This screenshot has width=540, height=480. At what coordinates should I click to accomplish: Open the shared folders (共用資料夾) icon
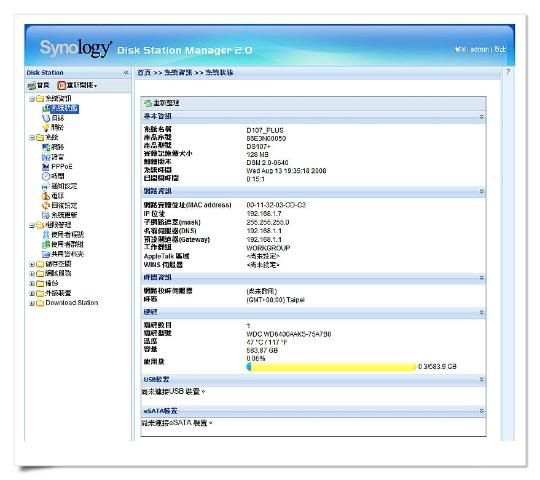(x=46, y=254)
